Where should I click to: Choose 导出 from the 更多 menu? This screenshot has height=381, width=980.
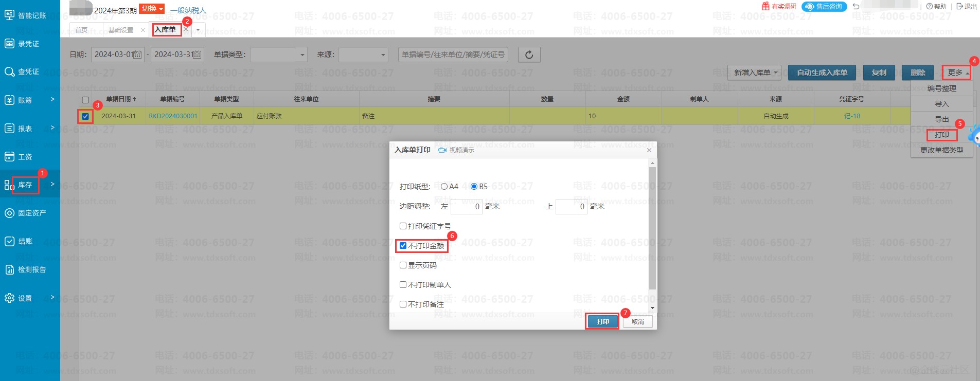[x=941, y=119]
